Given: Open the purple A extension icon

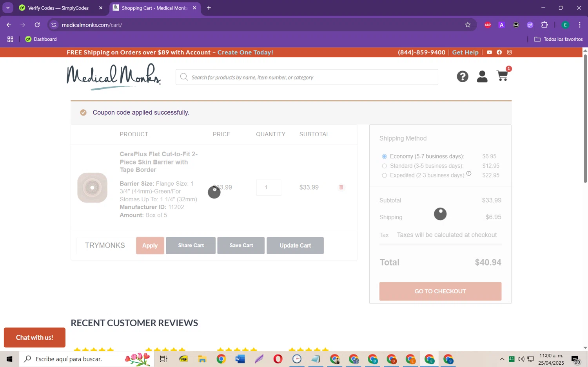Looking at the screenshot, I should (501, 25).
